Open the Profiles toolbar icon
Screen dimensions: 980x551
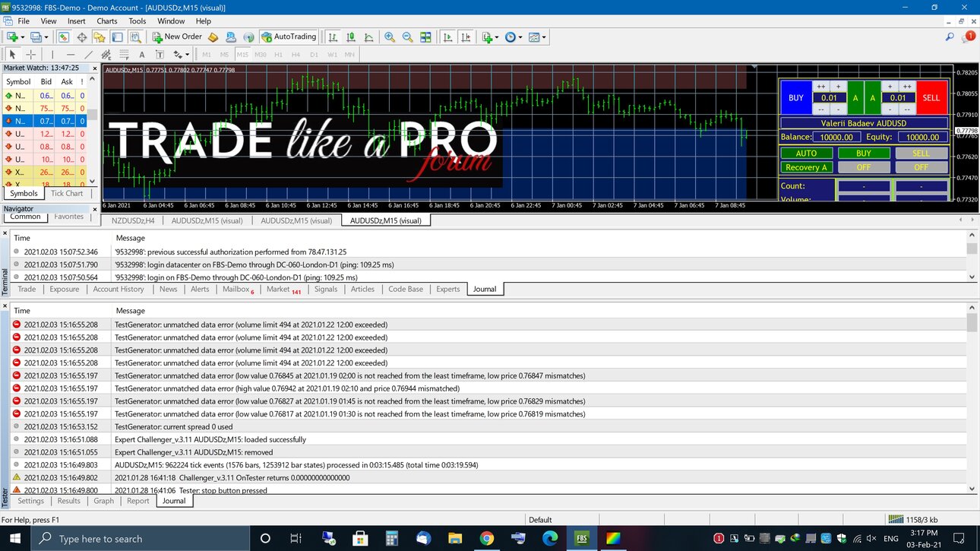pyautogui.click(x=36, y=36)
